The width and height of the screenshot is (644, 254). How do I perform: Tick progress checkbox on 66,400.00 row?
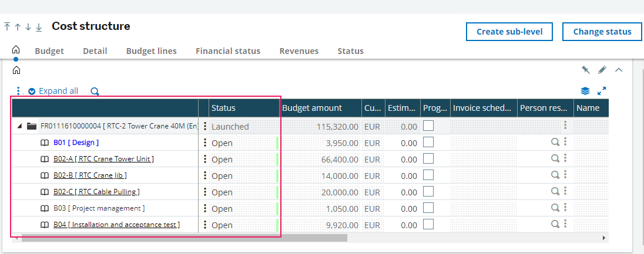tap(428, 158)
